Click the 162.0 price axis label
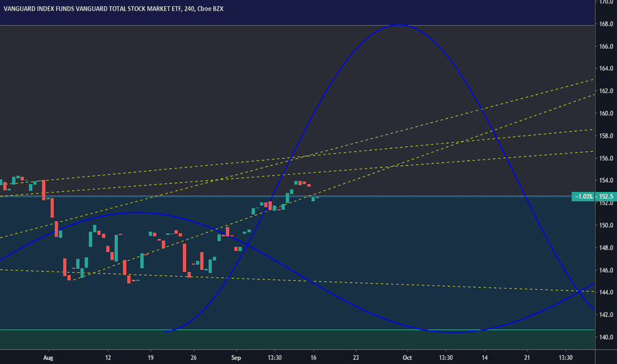This screenshot has width=617, height=364. coord(606,91)
